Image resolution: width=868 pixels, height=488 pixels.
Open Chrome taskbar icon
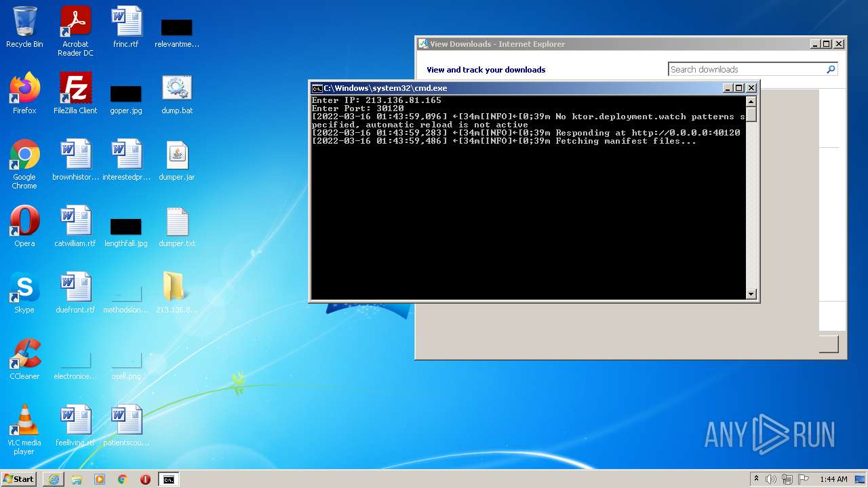[x=123, y=479]
